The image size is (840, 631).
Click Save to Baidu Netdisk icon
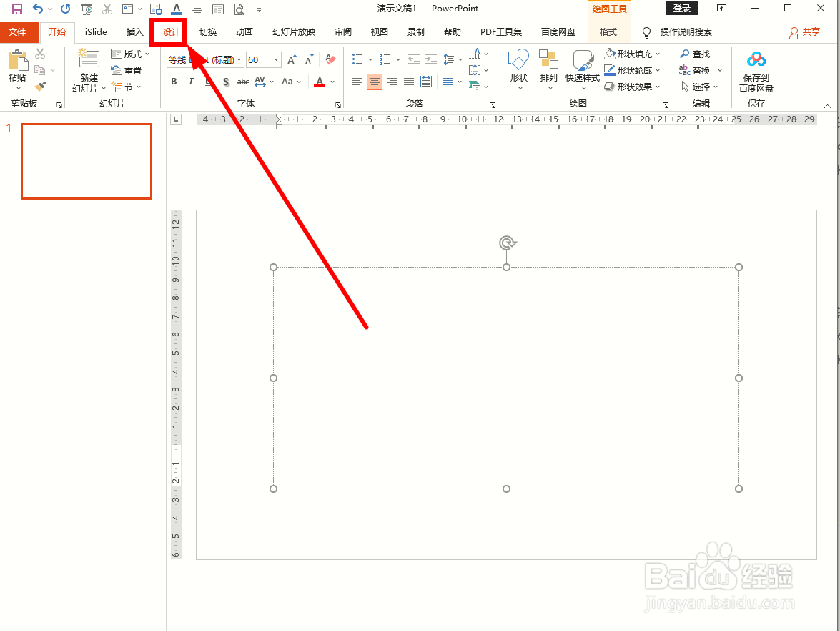click(756, 59)
